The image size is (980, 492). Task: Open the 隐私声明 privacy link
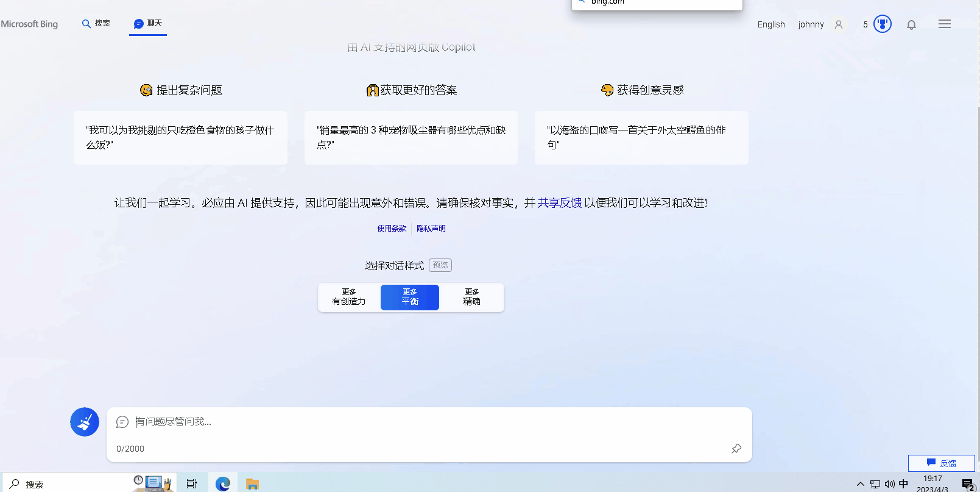pyautogui.click(x=431, y=229)
